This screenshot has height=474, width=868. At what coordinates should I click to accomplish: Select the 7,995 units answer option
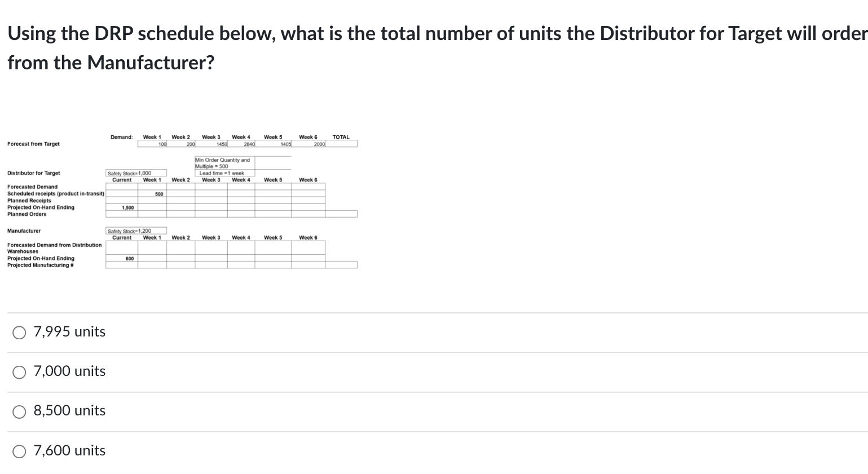(x=19, y=332)
